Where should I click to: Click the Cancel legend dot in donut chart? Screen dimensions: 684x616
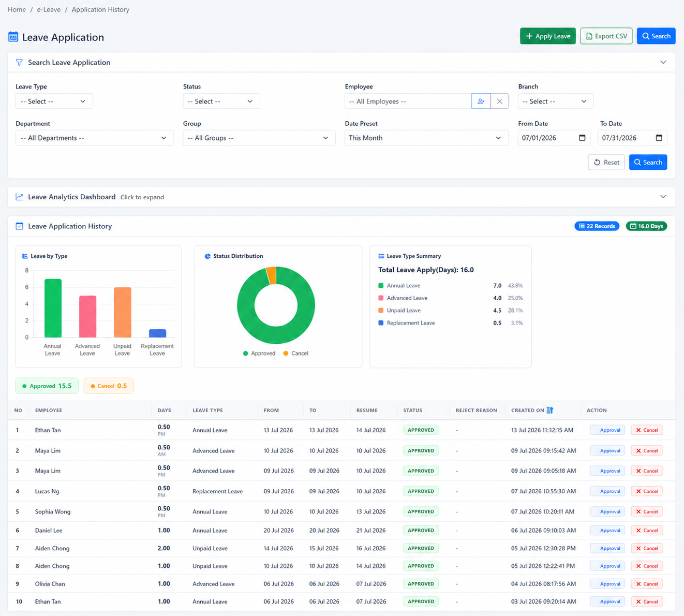(x=286, y=354)
